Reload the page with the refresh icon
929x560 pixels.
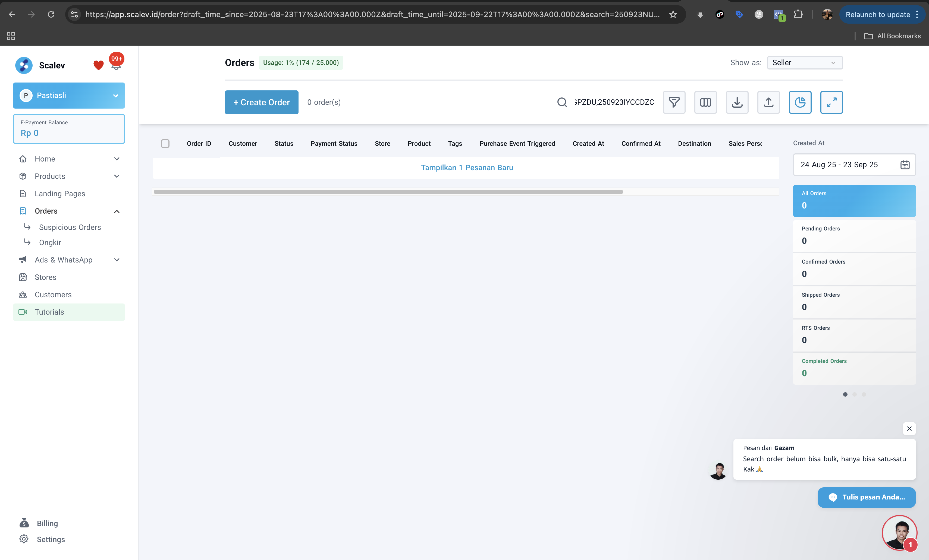(51, 14)
